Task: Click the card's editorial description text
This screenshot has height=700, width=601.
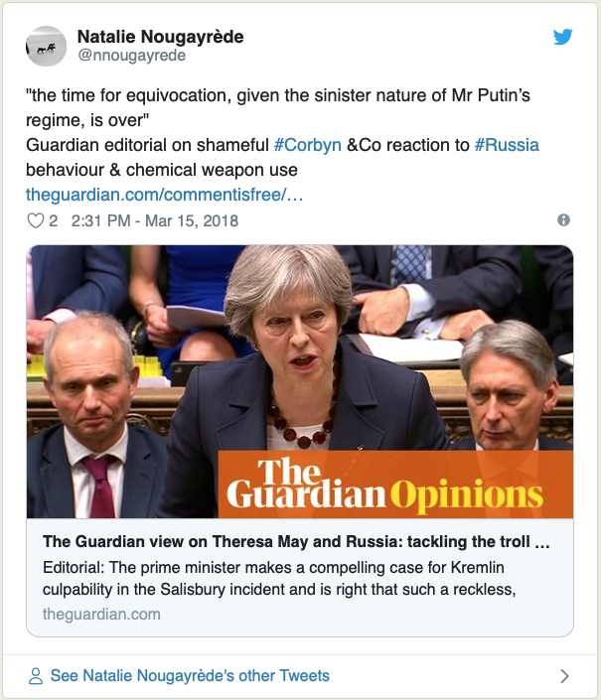Action: click(x=296, y=578)
